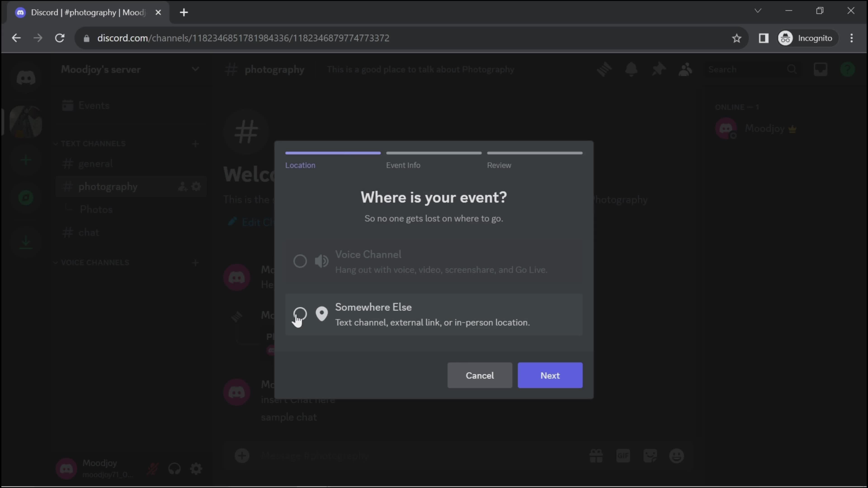Image resolution: width=868 pixels, height=488 pixels.
Task: Click the Download Apps icon
Action: [x=26, y=242]
